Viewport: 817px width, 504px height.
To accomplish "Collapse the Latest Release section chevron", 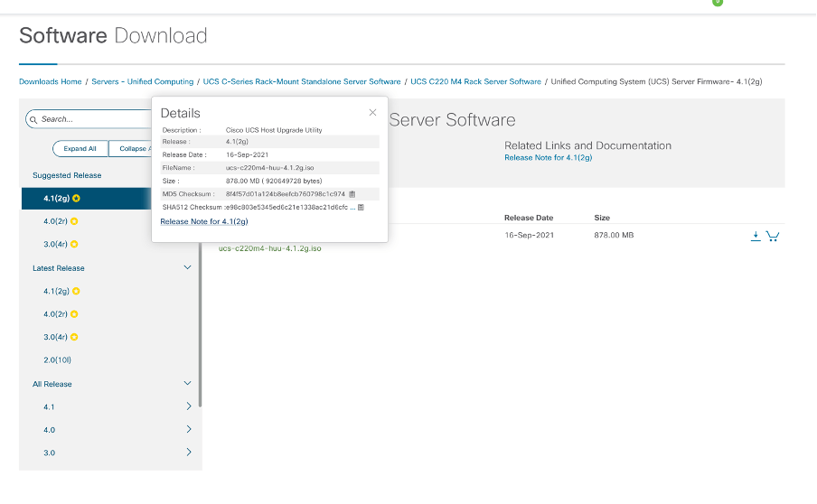I will [188, 268].
